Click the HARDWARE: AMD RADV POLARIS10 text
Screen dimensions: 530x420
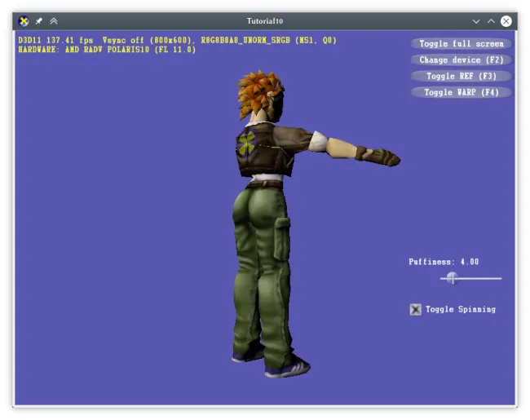click(107, 50)
